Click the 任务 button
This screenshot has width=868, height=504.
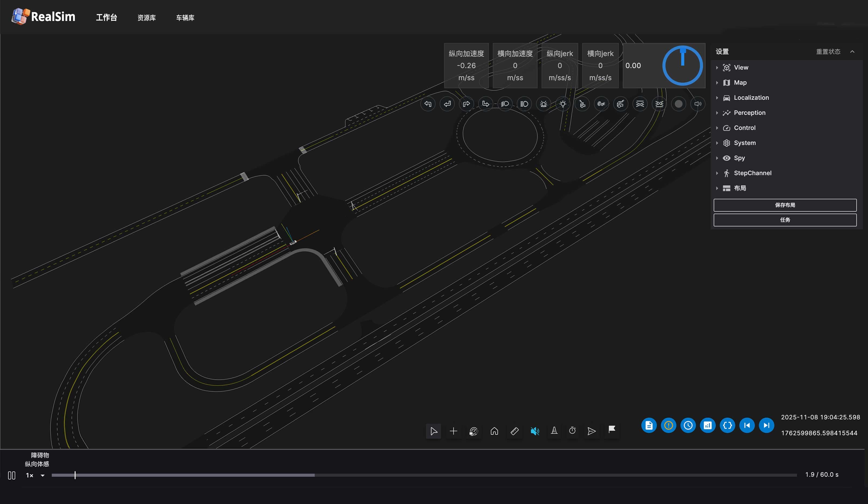(785, 220)
